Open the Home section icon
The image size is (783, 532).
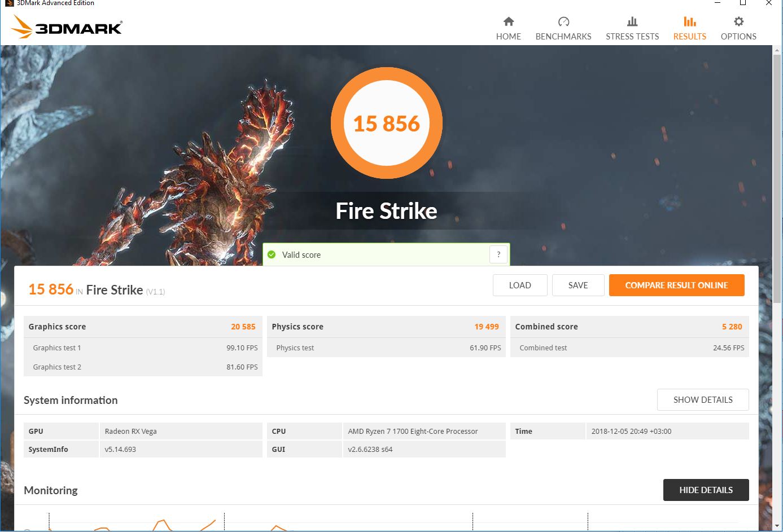(509, 21)
